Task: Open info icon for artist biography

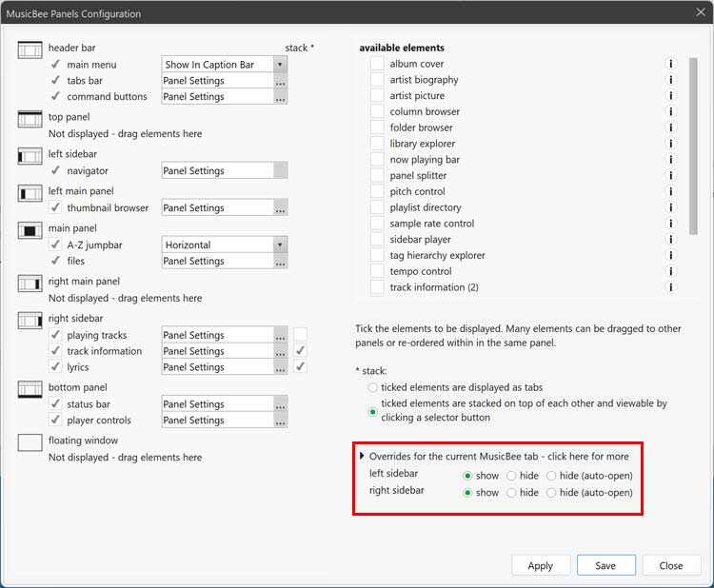Action: pyautogui.click(x=671, y=80)
